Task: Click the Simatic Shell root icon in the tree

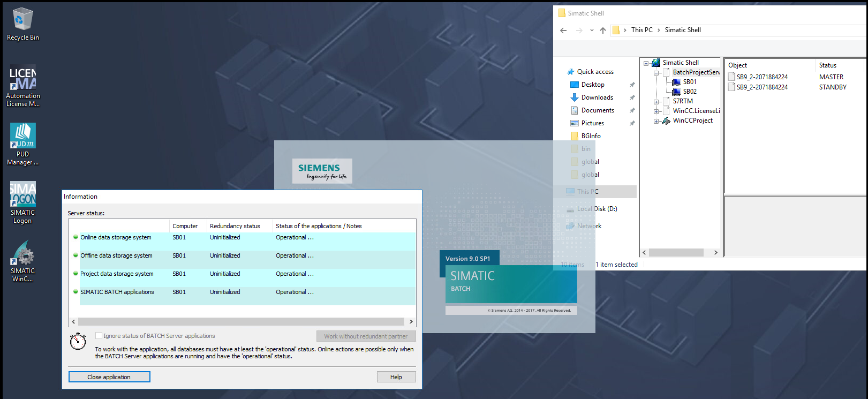Action: click(656, 63)
